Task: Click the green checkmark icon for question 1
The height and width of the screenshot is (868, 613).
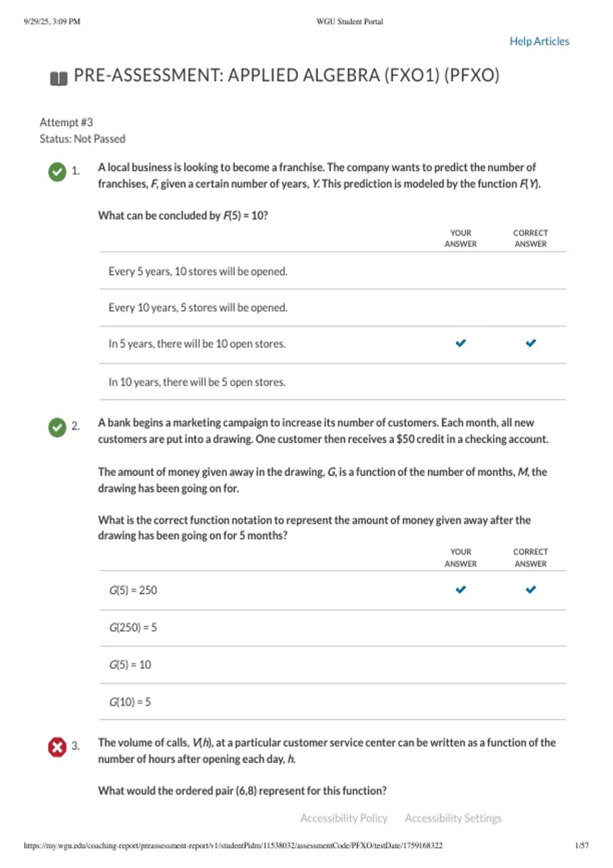Action: (x=57, y=172)
